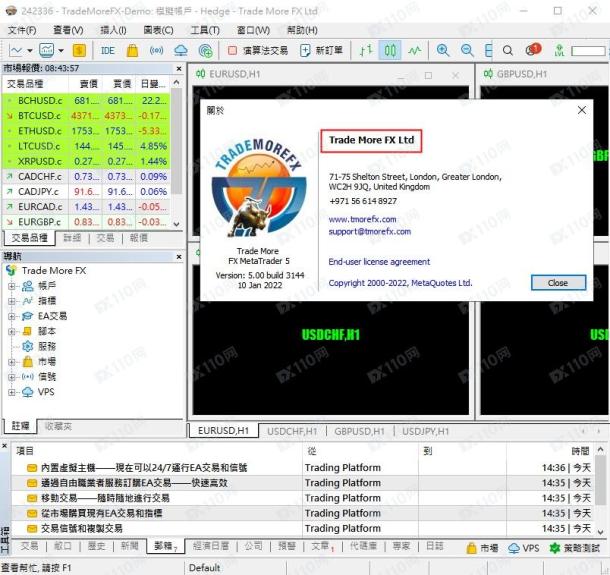Switch to 收藏夾 tab in Navigator
The image size is (610, 575).
pyautogui.click(x=58, y=426)
